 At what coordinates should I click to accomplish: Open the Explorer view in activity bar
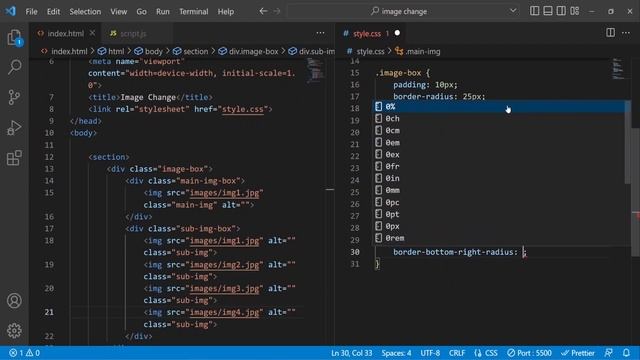click(14, 38)
